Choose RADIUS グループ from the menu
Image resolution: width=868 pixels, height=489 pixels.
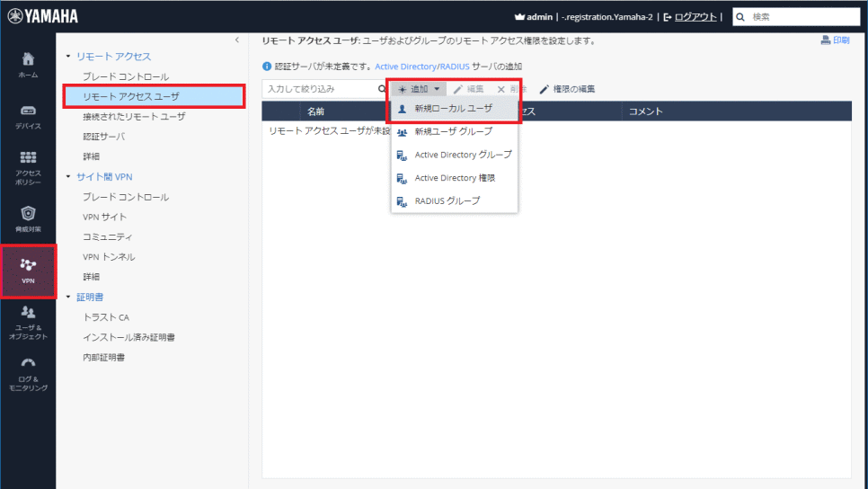coord(447,200)
